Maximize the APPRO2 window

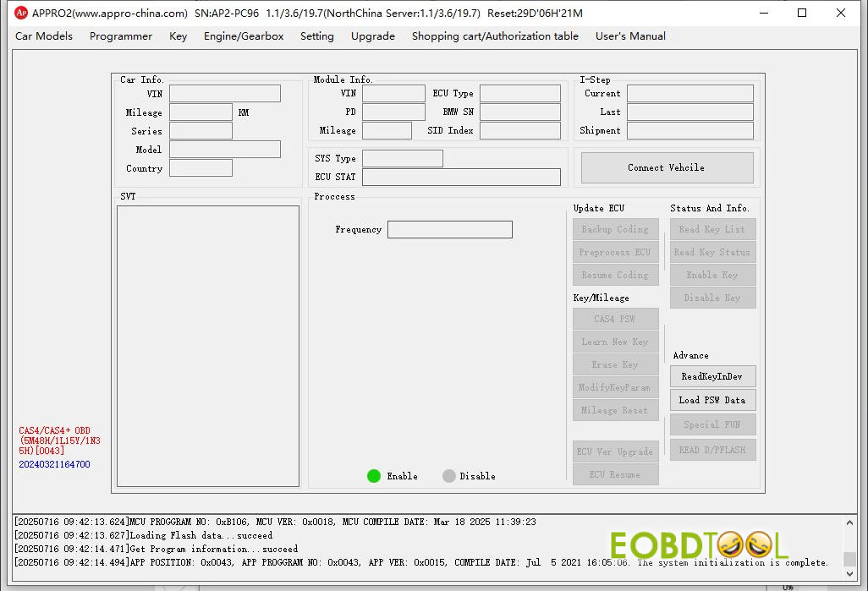pos(802,13)
